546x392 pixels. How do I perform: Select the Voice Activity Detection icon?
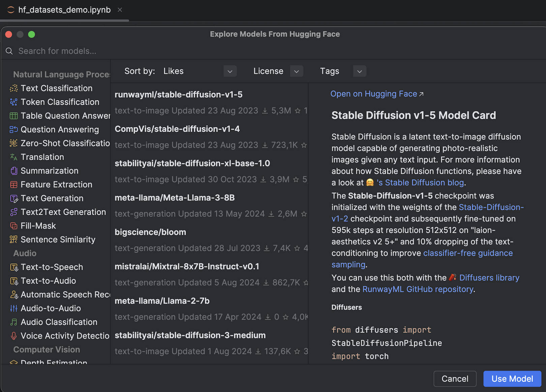click(13, 336)
